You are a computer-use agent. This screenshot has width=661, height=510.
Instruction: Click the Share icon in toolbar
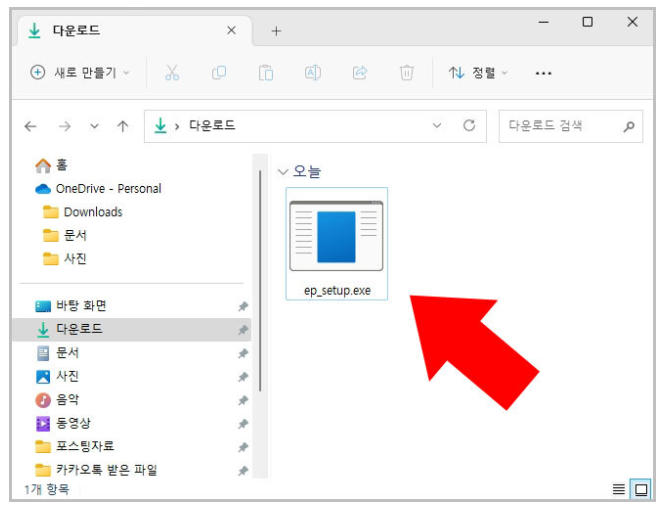pos(360,73)
